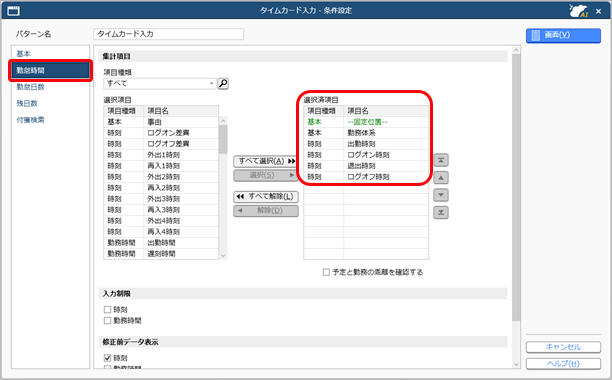This screenshot has width=612, height=380.
Task: Select 事由 row in 選択項目 list
Action: pos(161,122)
